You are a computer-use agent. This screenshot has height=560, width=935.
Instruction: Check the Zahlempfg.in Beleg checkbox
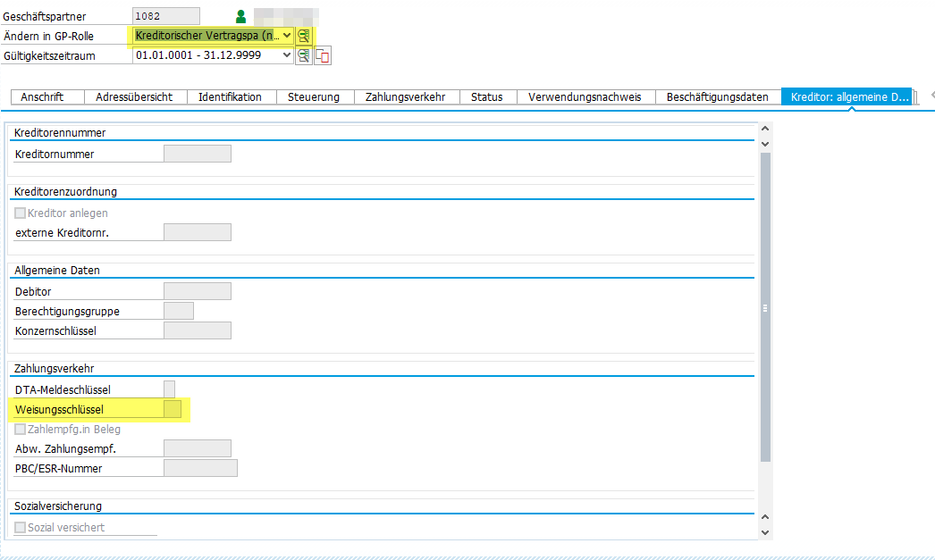(21, 430)
